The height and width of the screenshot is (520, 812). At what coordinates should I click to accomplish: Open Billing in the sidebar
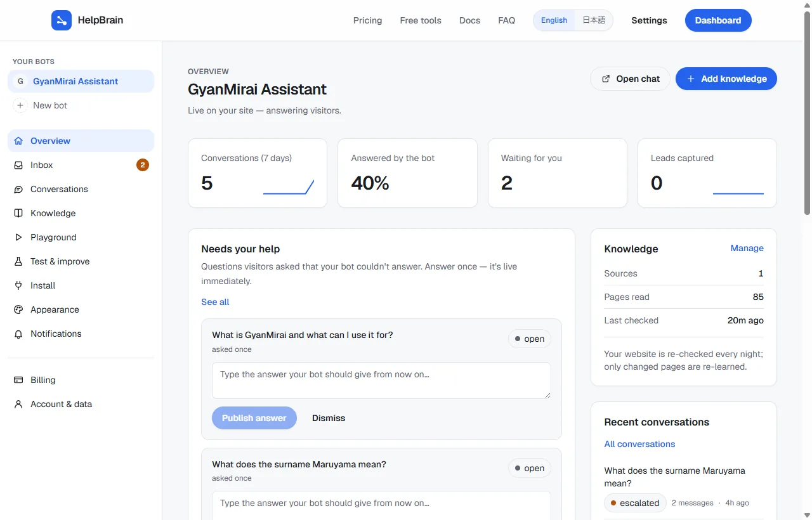click(81, 380)
